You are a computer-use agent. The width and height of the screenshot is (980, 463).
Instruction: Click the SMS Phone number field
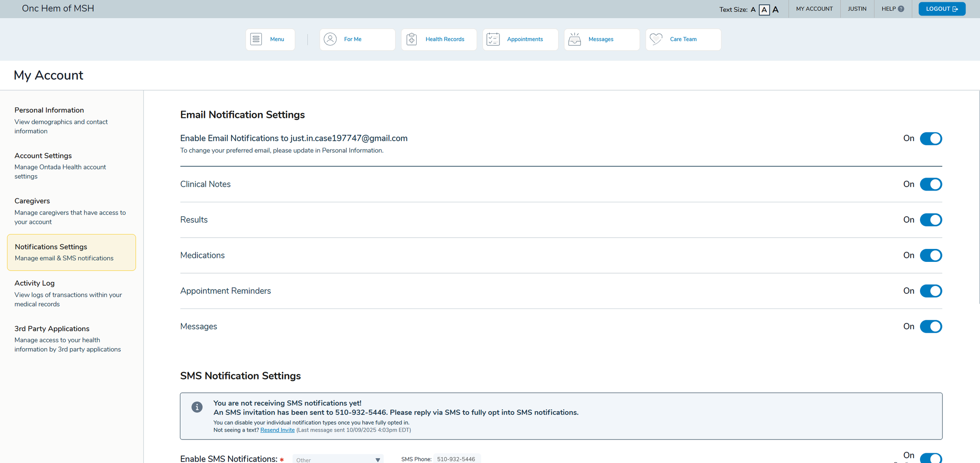pos(456,459)
